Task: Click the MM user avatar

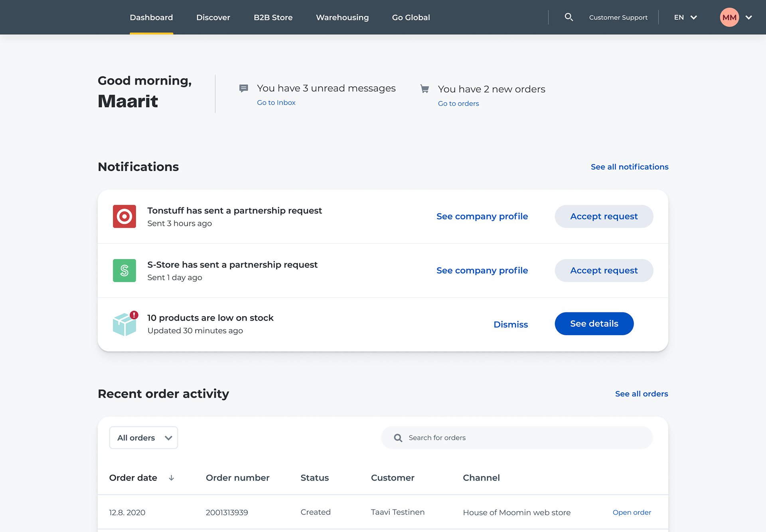Action: click(729, 17)
